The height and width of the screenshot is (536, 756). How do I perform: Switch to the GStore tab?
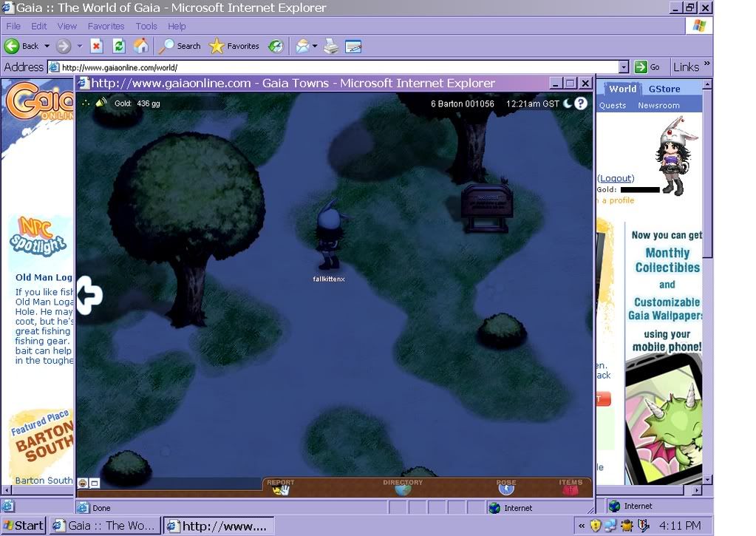[664, 89]
